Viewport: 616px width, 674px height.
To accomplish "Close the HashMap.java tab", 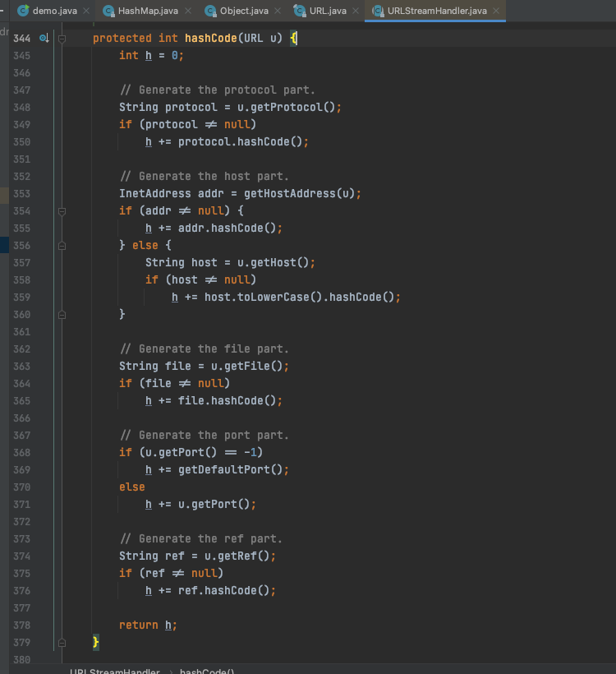I will click(188, 11).
